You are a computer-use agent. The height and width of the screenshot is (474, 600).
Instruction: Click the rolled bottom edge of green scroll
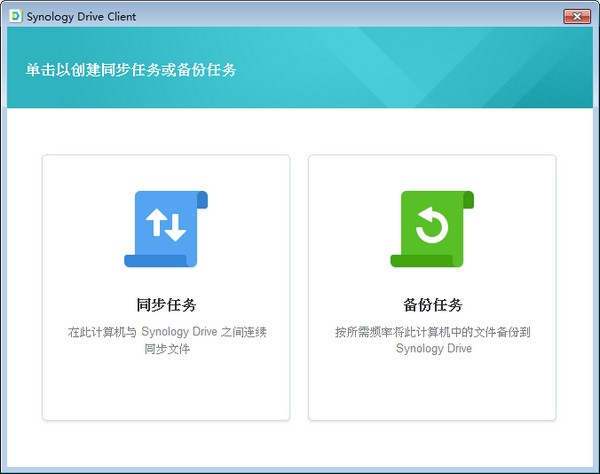tap(422, 261)
